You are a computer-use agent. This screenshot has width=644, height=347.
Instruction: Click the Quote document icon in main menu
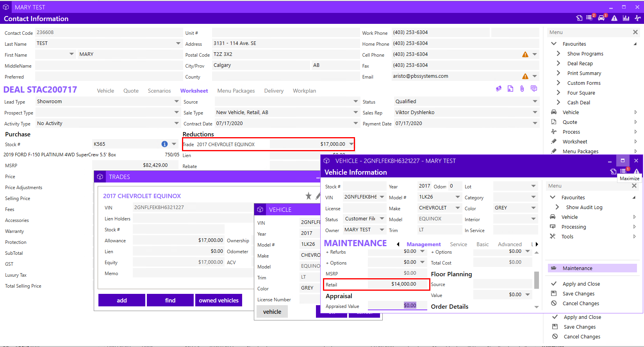554,122
